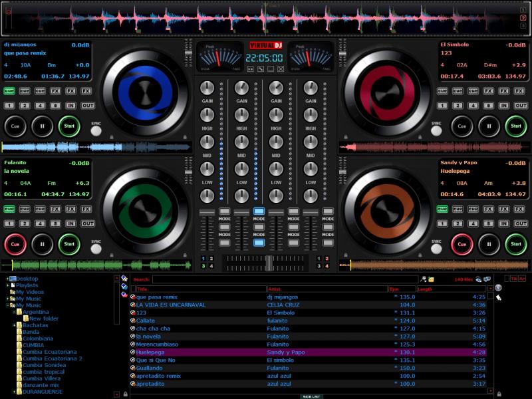Toggle crossfader assign 3 on the left side
Viewport: 532px width, 399px height.
(203, 266)
